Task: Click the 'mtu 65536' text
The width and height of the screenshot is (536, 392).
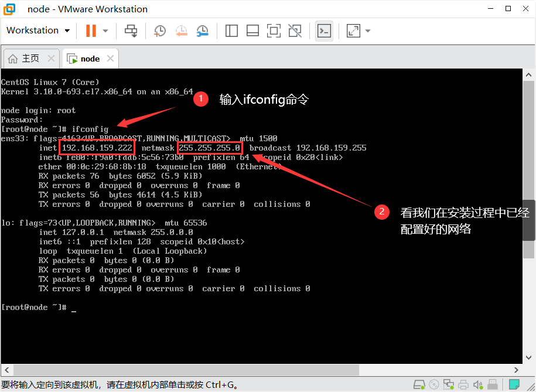Action: coord(186,223)
